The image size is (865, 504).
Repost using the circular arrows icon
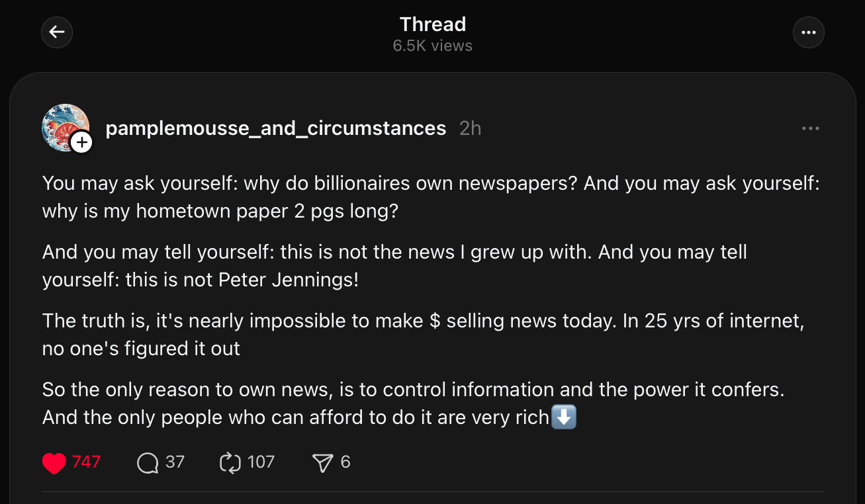(230, 462)
